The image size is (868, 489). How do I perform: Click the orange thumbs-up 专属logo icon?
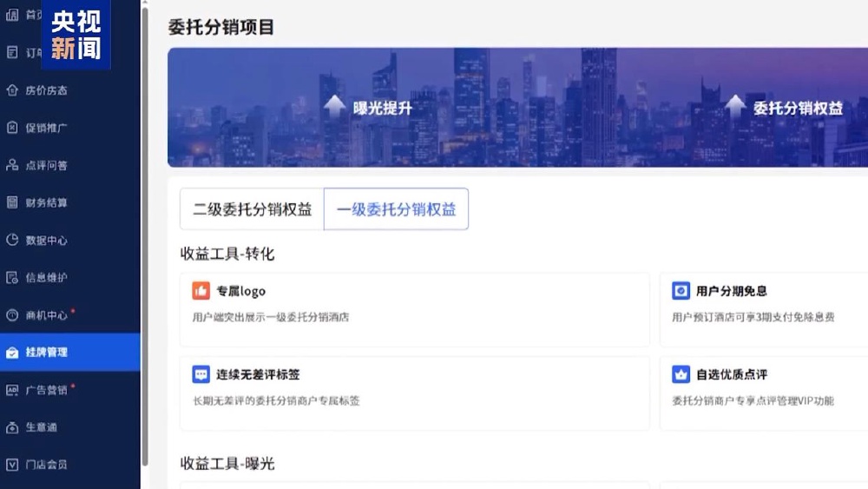click(201, 291)
